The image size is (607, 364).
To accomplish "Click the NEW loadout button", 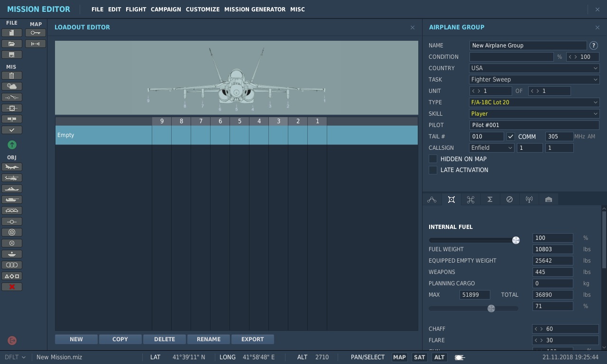I will pos(76,339).
